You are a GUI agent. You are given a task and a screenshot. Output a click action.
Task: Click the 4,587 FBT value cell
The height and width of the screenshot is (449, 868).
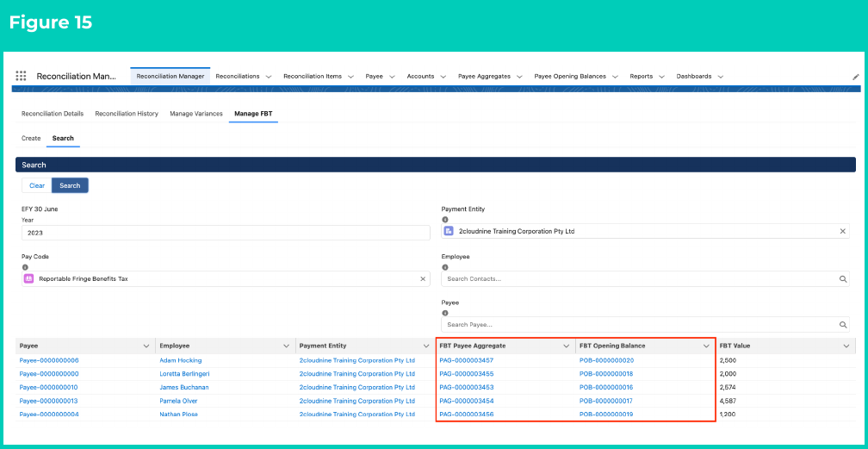click(x=728, y=401)
